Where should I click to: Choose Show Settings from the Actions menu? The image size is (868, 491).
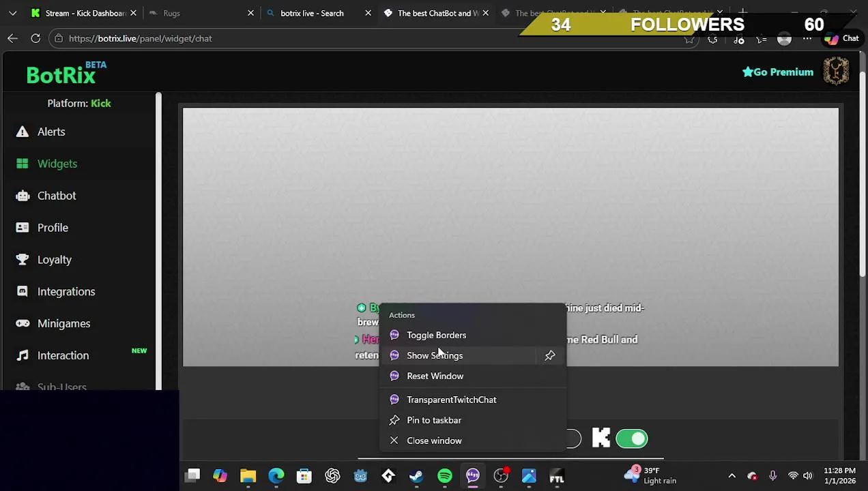(435, 355)
